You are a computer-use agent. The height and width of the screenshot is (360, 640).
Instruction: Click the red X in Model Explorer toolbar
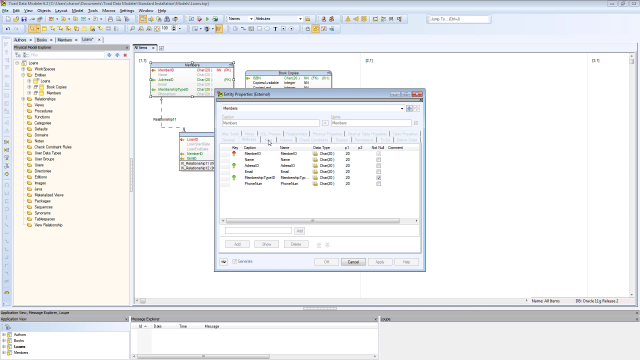tap(125, 55)
